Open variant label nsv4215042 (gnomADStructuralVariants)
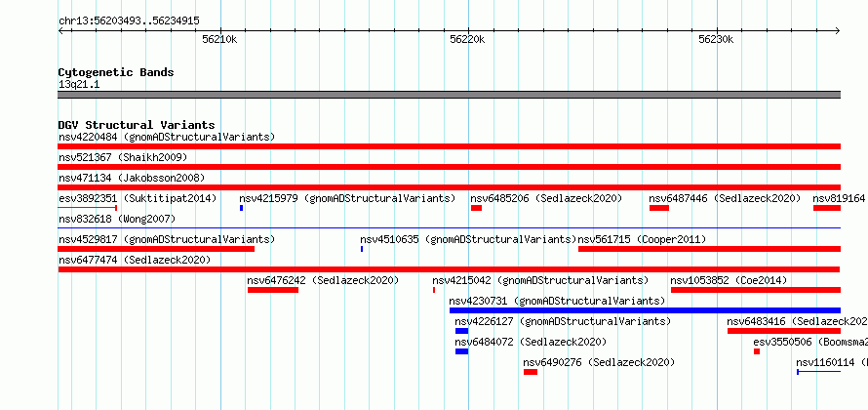 [540, 280]
